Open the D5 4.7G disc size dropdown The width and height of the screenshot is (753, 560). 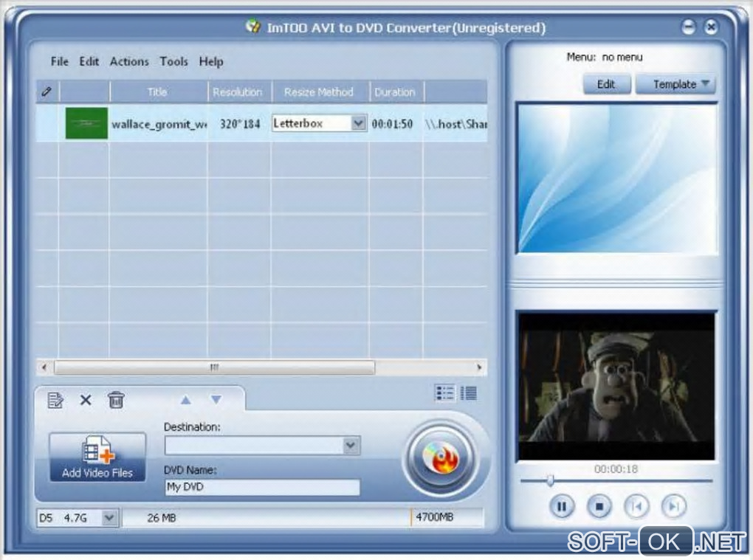(x=109, y=518)
